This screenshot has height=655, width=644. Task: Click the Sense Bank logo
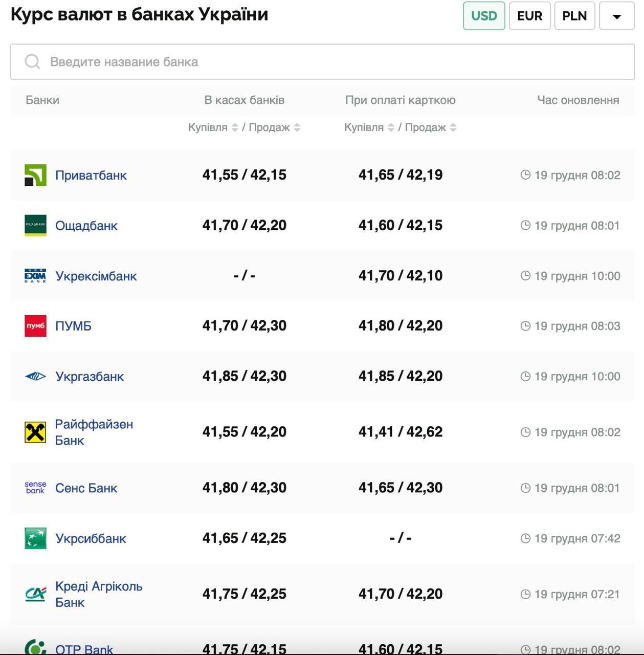coord(35,488)
